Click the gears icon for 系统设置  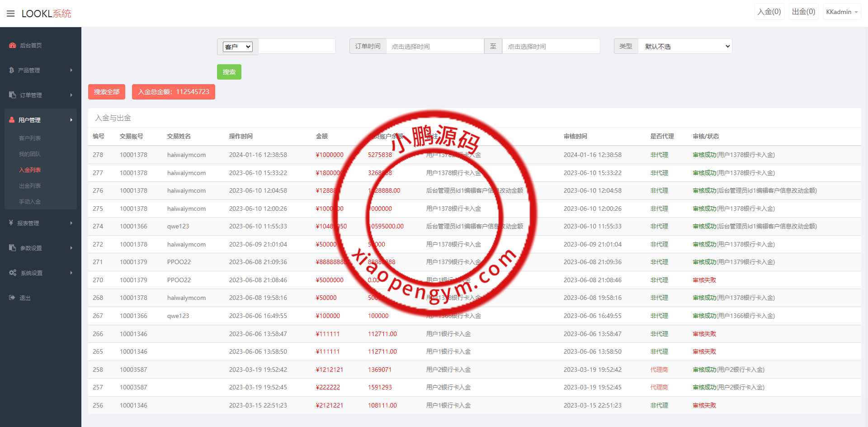[x=13, y=273]
